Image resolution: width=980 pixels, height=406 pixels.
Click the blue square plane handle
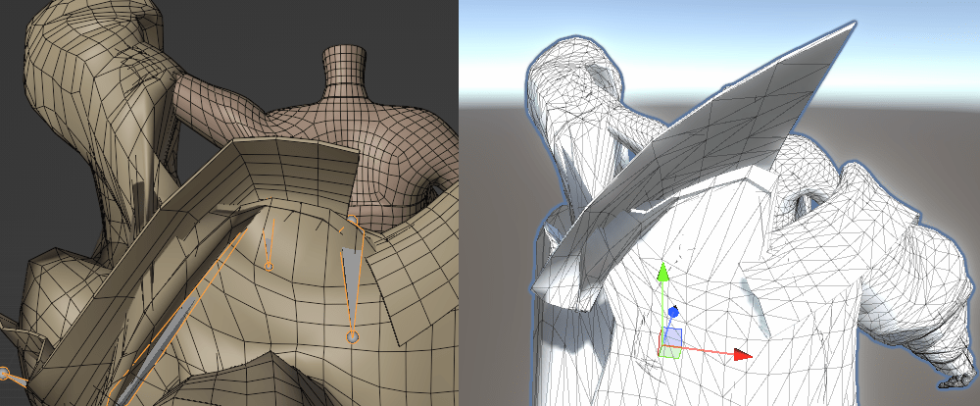click(672, 337)
